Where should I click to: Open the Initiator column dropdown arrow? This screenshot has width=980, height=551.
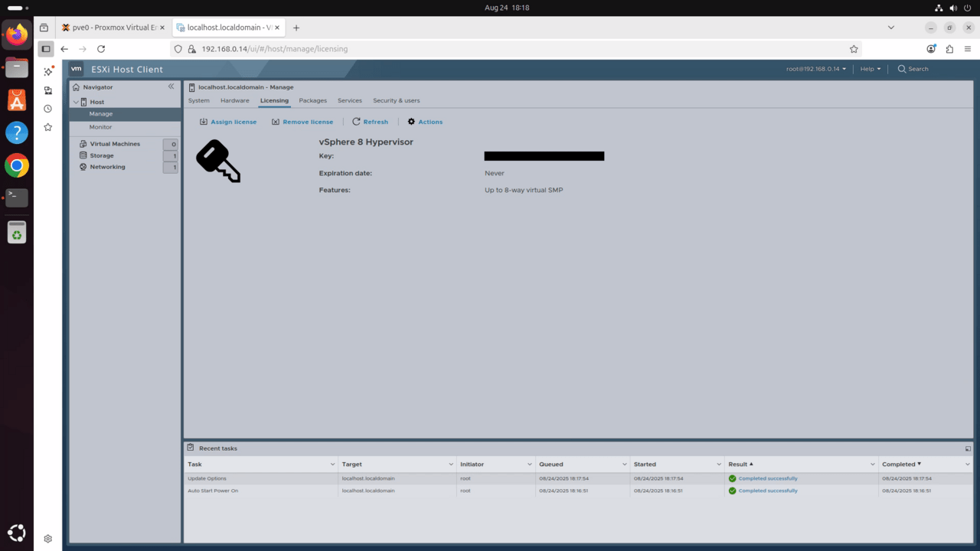tap(530, 465)
